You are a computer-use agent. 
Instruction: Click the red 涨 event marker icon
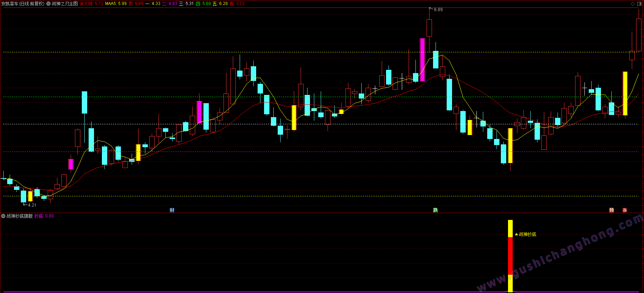pos(625,210)
